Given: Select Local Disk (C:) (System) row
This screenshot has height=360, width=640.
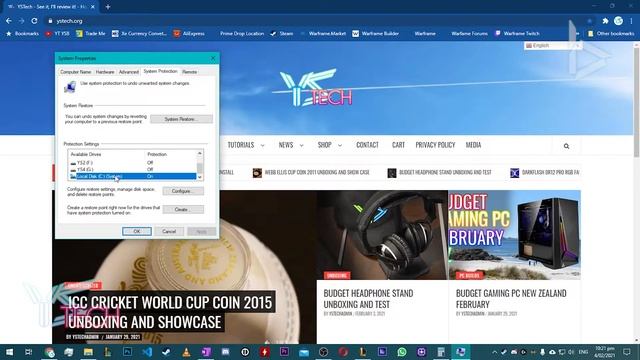Looking at the screenshot, I should click(133, 176).
